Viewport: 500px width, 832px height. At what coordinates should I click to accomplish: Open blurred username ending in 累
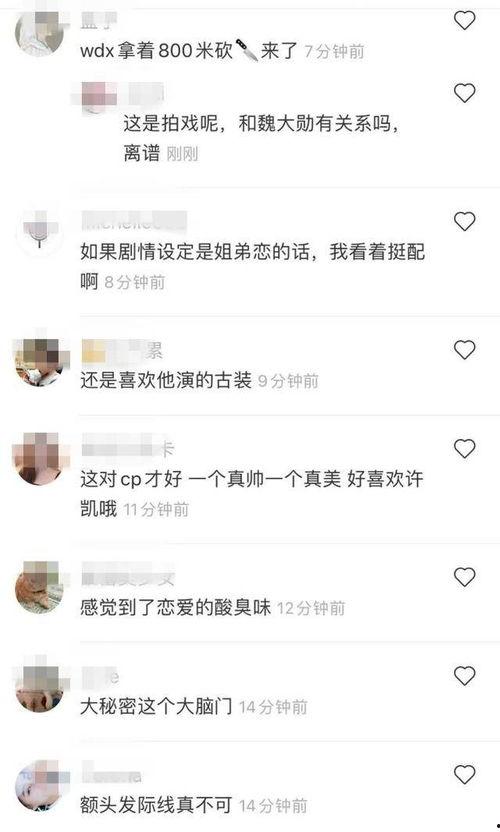pyautogui.click(x=122, y=351)
